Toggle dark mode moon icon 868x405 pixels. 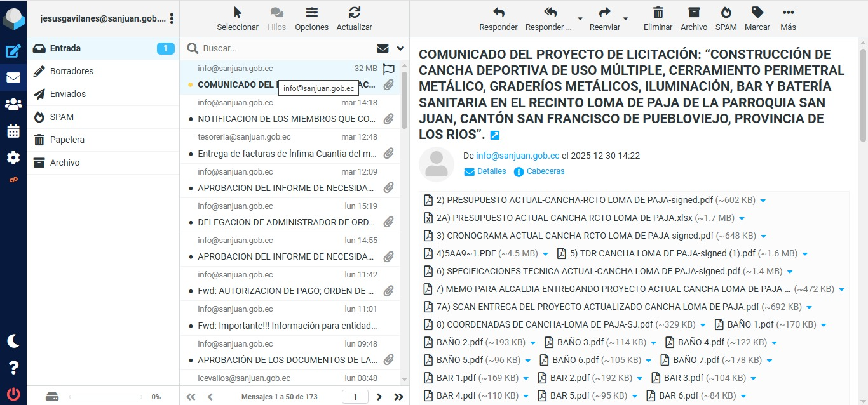tap(13, 341)
